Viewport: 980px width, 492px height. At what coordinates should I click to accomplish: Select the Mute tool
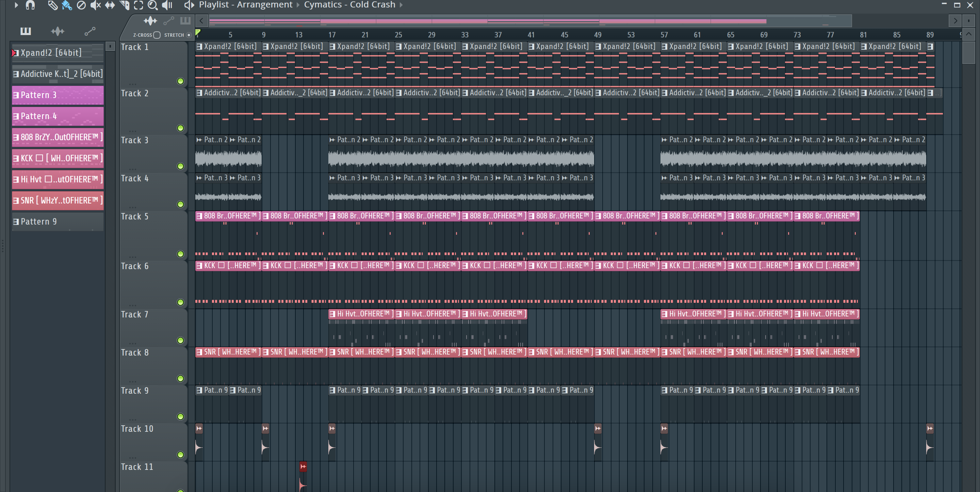tap(95, 5)
